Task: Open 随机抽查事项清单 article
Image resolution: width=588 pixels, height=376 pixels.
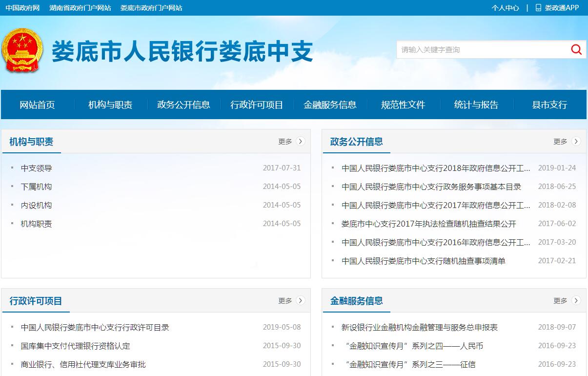Action: (x=424, y=261)
